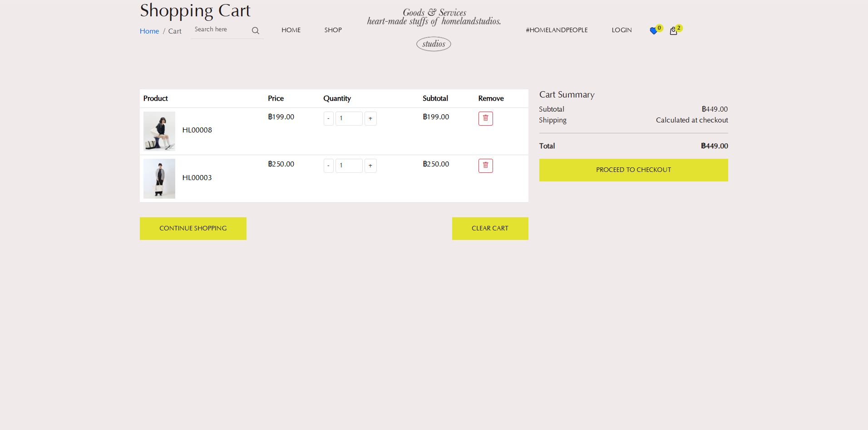The image size is (868, 430).
Task: Open the shopping bag cart icon
Action: [x=673, y=31]
